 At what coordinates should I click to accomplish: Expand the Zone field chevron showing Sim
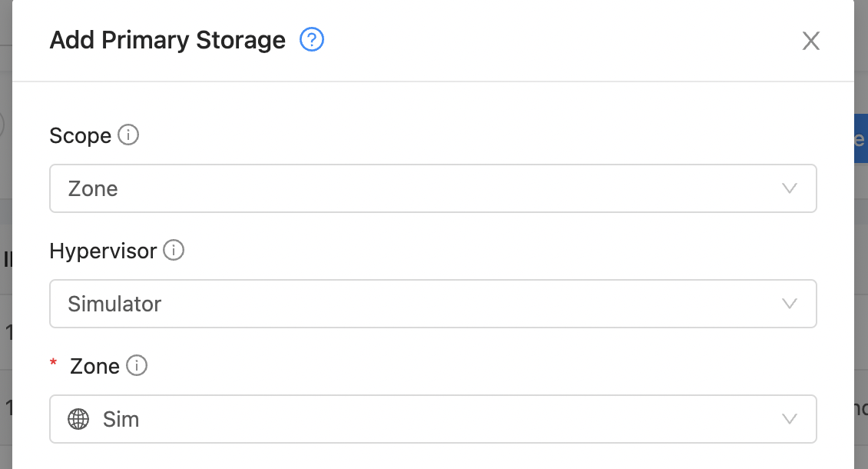tap(790, 419)
